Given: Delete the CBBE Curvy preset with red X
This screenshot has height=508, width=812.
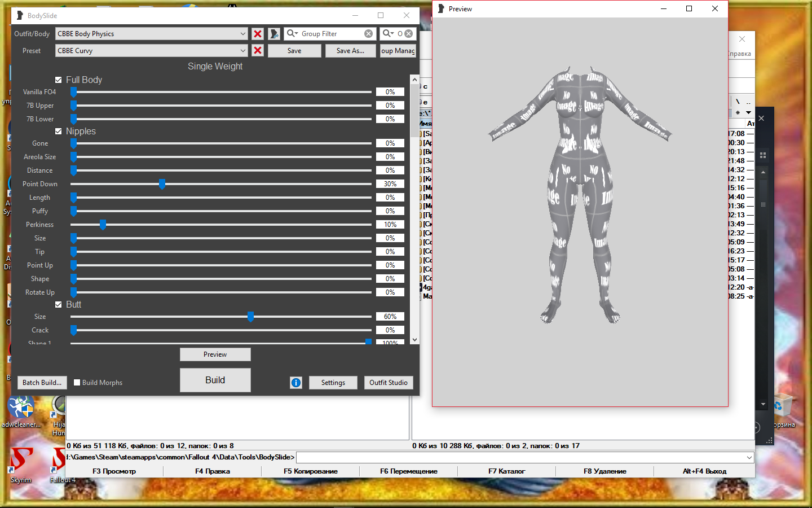Looking at the screenshot, I should (258, 50).
